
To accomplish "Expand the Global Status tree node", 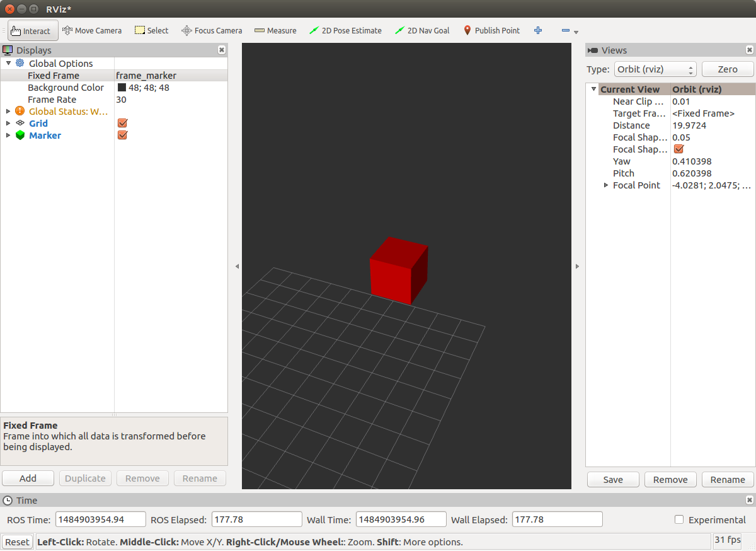I will (x=8, y=111).
